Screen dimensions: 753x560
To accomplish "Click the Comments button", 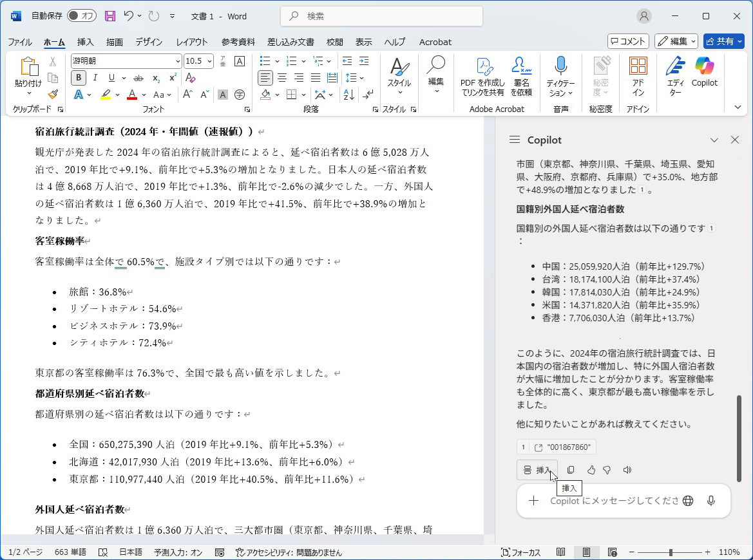I will click(628, 41).
